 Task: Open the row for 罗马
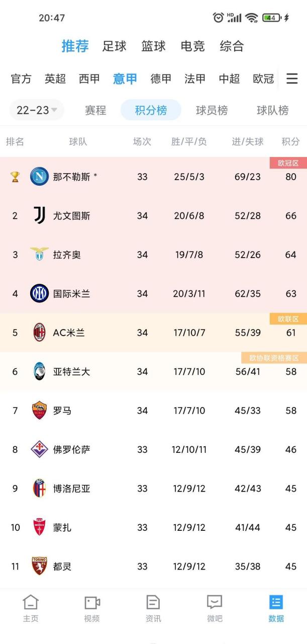coord(153,411)
